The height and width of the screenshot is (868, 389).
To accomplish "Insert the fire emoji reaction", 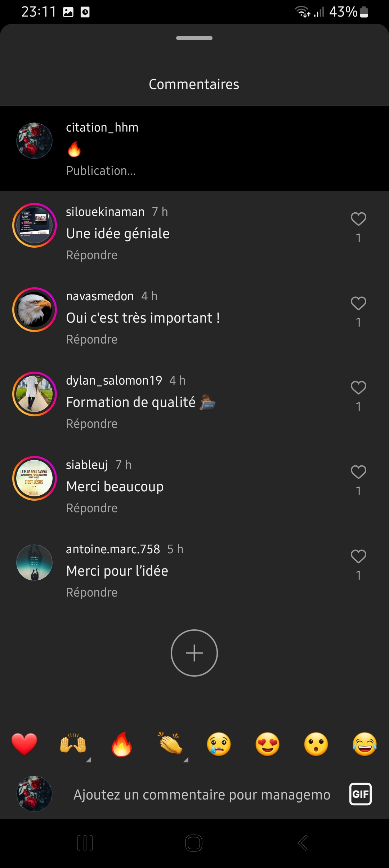I will (x=121, y=744).
